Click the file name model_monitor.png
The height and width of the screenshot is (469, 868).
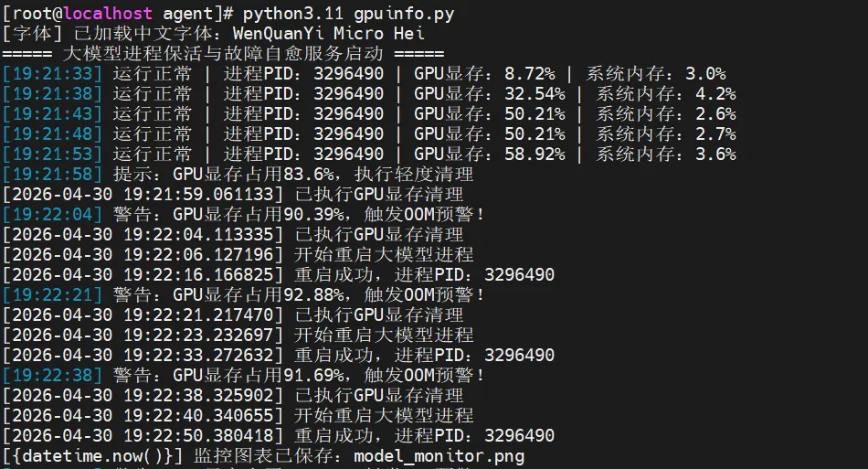[439, 455]
